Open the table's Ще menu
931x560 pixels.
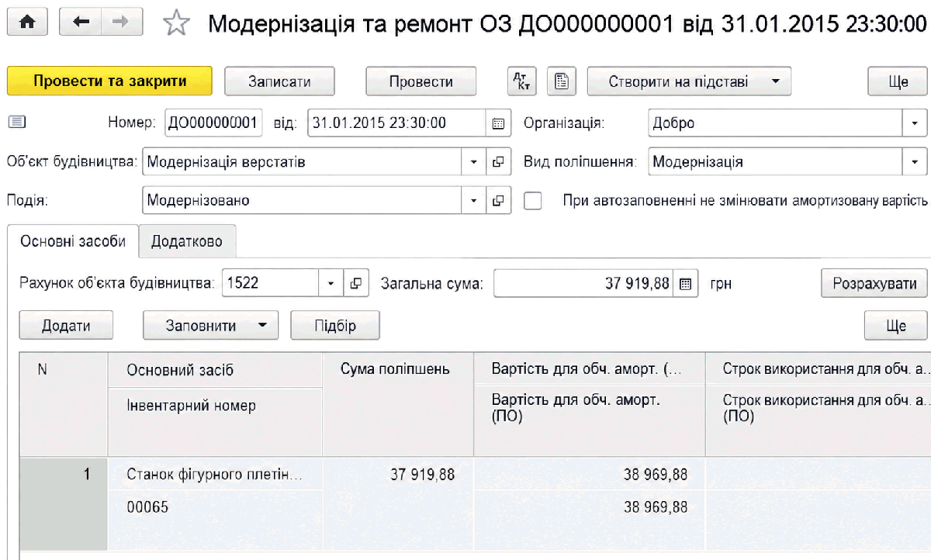[x=896, y=326]
